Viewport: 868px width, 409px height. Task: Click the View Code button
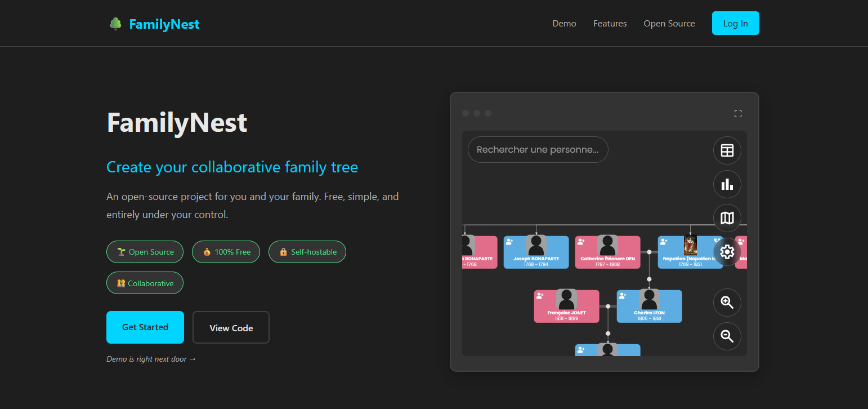point(231,327)
